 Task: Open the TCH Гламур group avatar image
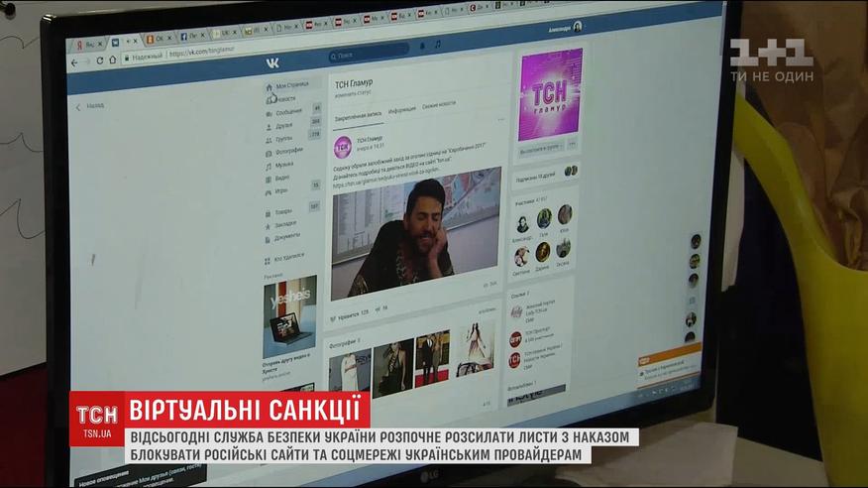[550, 94]
